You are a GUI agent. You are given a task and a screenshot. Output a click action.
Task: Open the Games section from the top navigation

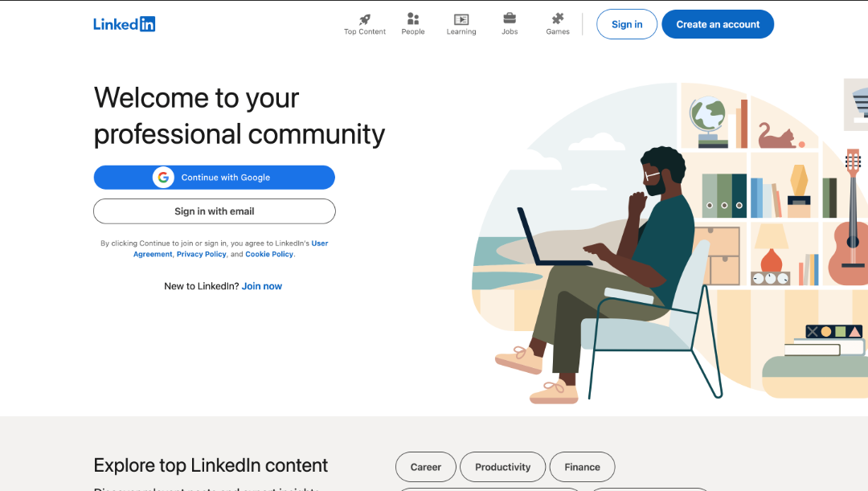[557, 23]
